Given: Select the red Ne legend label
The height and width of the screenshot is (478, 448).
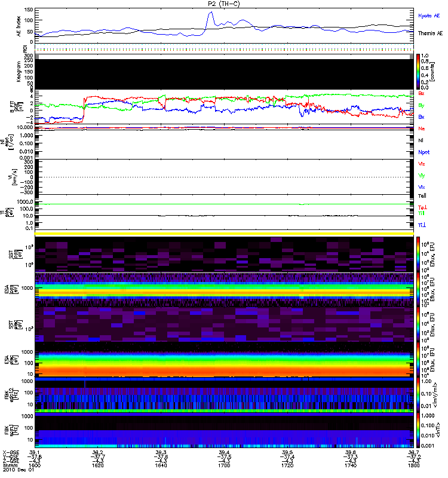Looking at the screenshot, I should coord(422,128).
